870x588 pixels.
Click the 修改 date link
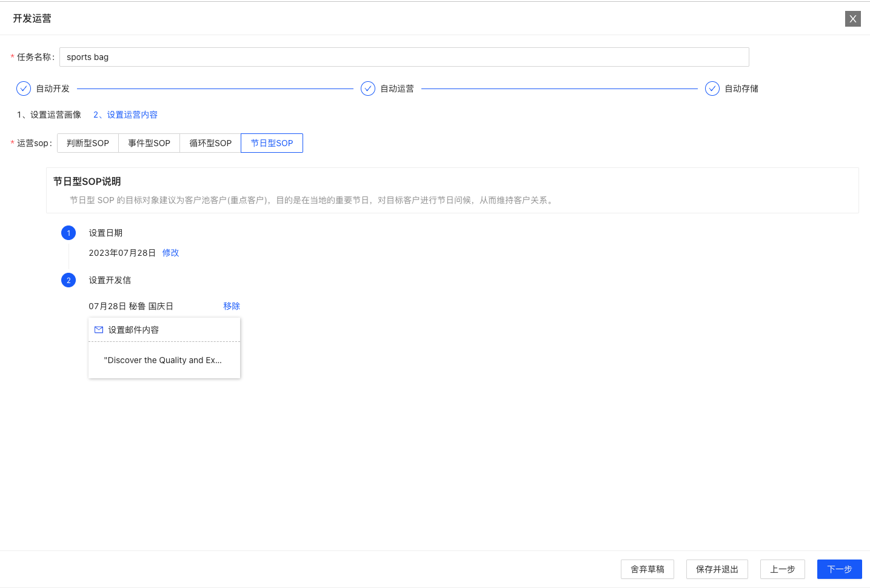[x=170, y=253]
